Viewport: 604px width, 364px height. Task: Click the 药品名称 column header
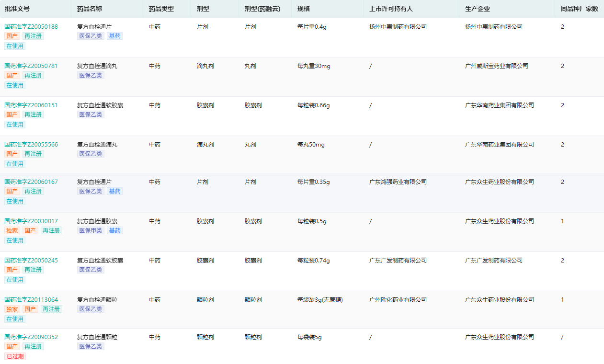[x=90, y=9]
